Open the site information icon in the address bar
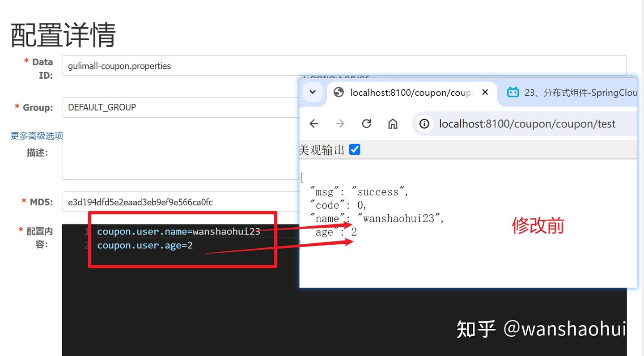The width and height of the screenshot is (644, 356). [x=424, y=124]
